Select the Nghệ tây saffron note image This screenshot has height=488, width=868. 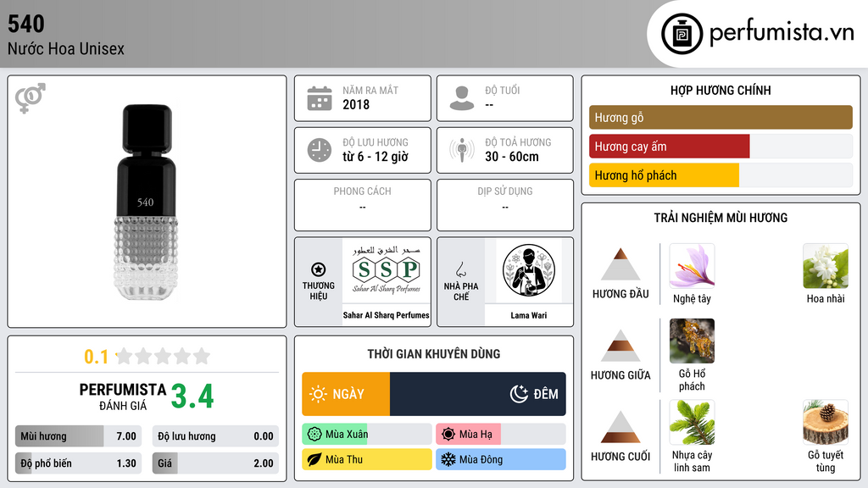(x=692, y=266)
